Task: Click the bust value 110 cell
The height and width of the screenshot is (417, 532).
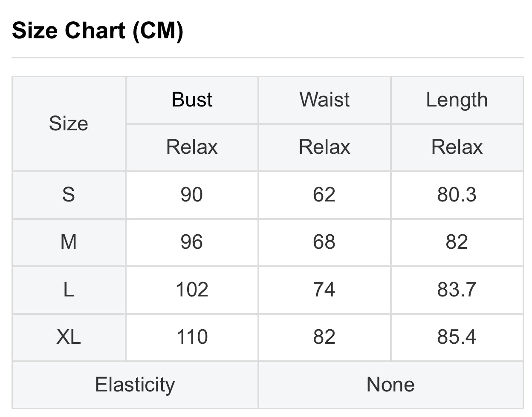Action: pos(192,337)
